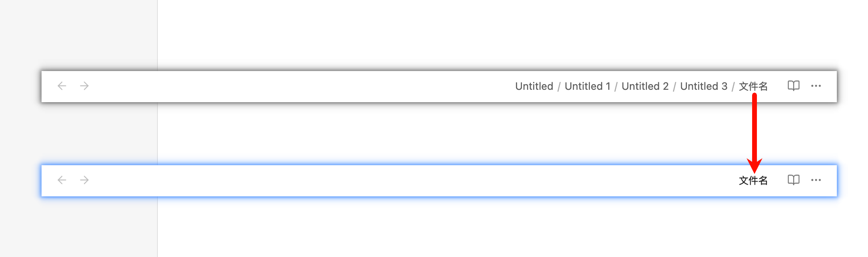Select the "Untitled 2" breadcrumb folder
Image resolution: width=868 pixels, height=257 pixels.
(645, 86)
